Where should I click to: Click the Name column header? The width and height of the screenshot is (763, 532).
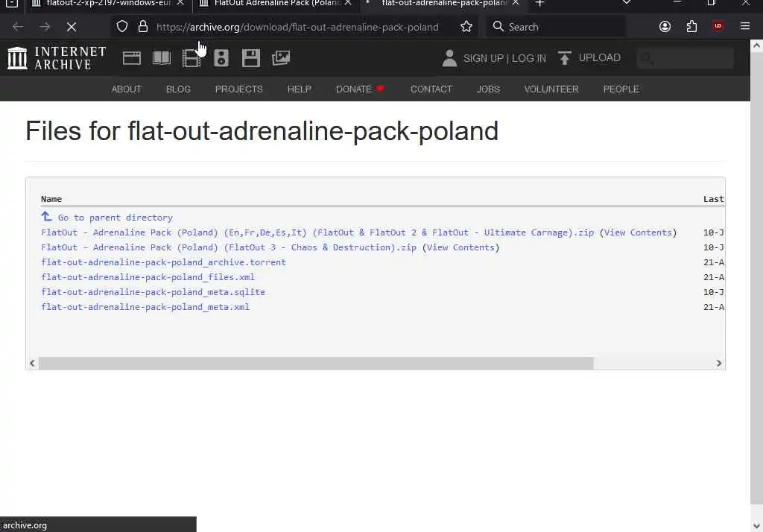(51, 199)
